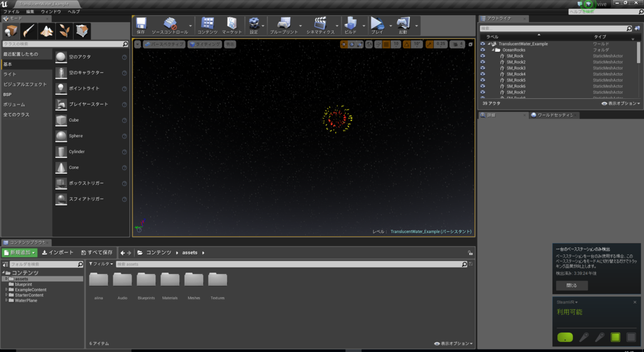Click the Play (プレイ) toolbar icon
Screen dimensions: 644x352
[377, 25]
